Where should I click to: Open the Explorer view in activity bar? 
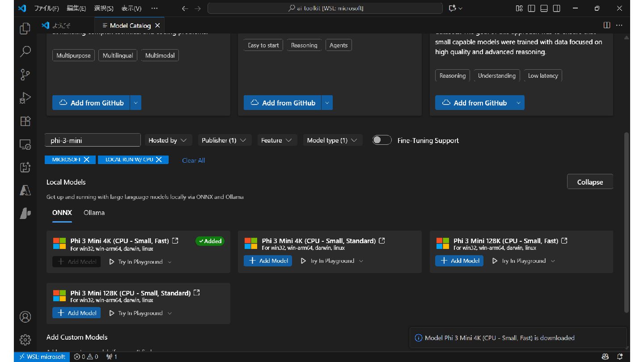click(25, 29)
